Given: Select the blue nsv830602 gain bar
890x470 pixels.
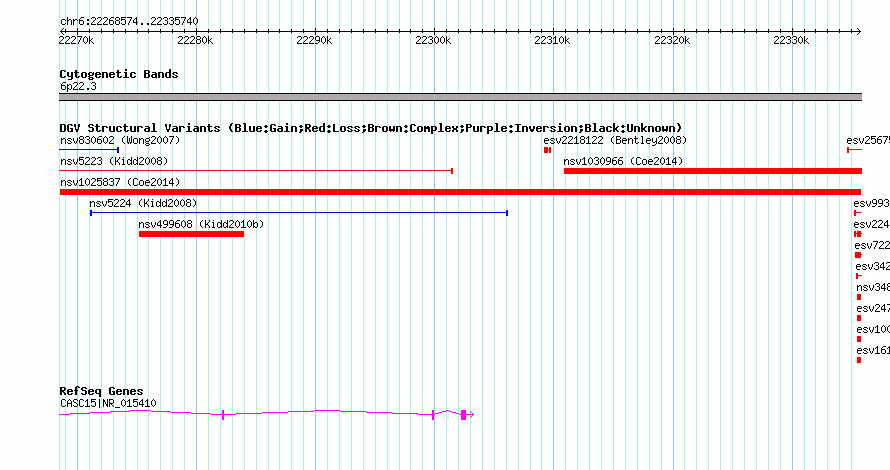Looking at the screenshot, I should tap(89, 150).
